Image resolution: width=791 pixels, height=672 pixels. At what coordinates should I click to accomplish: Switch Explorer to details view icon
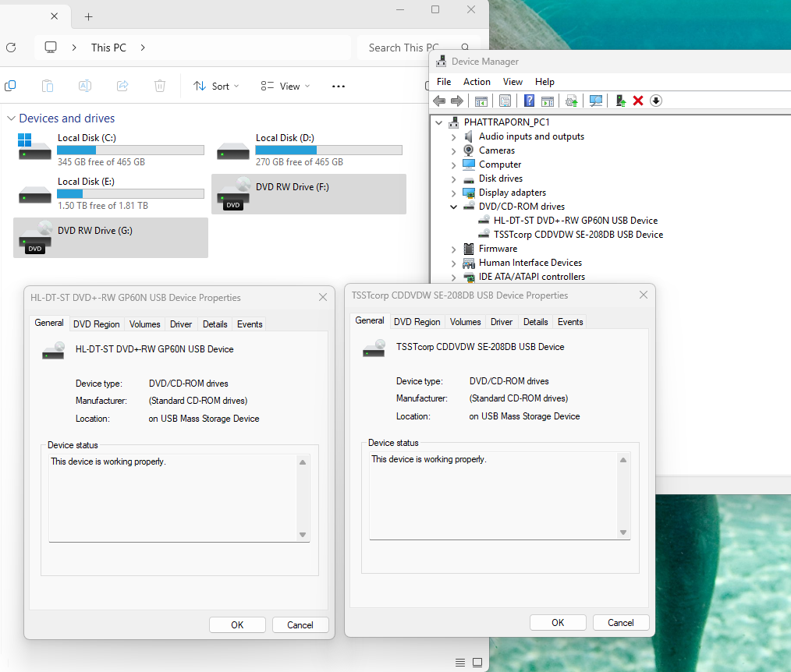point(460,663)
